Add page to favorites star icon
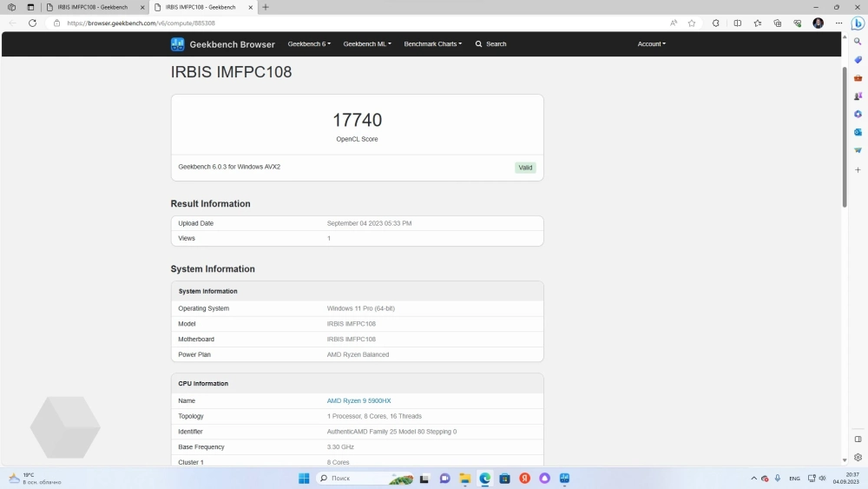The width and height of the screenshot is (868, 489). click(692, 23)
